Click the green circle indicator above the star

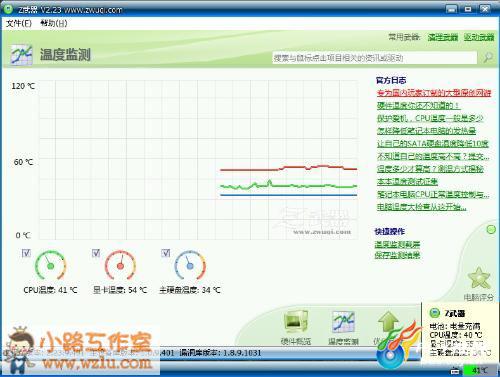[x=491, y=229]
